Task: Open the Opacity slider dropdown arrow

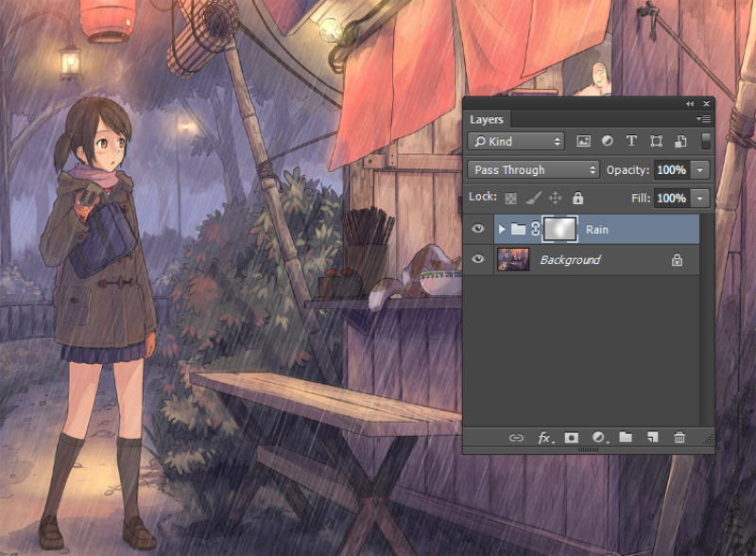Action: [x=700, y=170]
